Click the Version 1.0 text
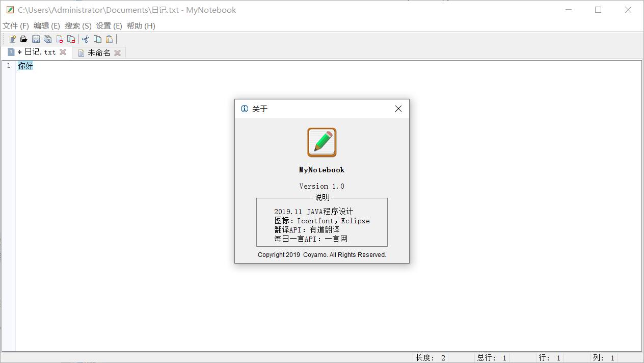The width and height of the screenshot is (644, 363). tap(322, 186)
